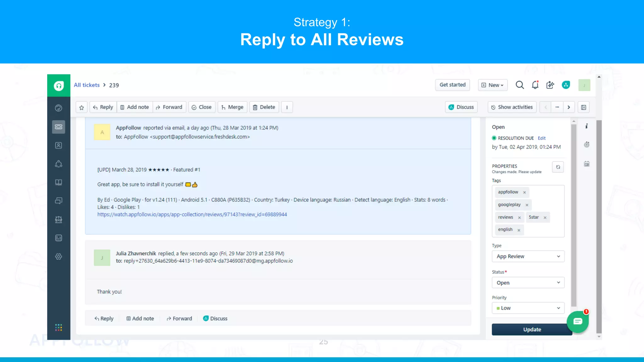Viewport: 644px width, 362px height.
Task: Open the Freddy AI sparkle icon
Action: click(550, 85)
